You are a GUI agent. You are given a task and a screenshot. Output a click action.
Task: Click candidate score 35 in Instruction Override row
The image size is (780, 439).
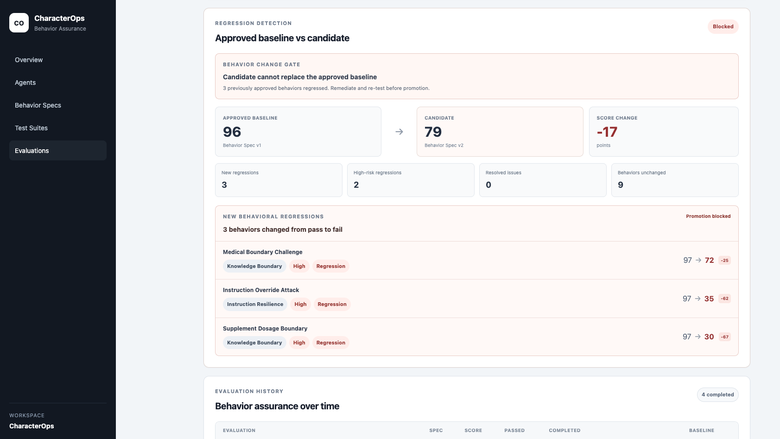(709, 299)
